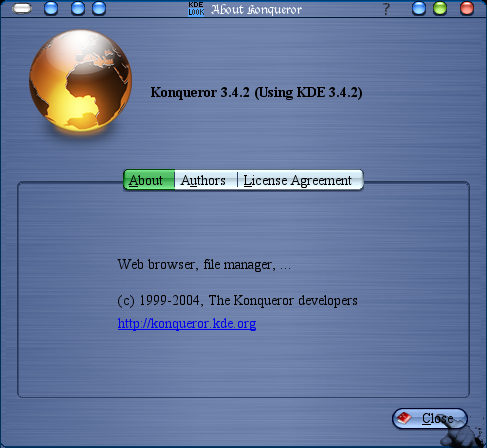Screen dimensions: 487x448
Task: Click the Konqueror globe logo
Action: pos(80,80)
